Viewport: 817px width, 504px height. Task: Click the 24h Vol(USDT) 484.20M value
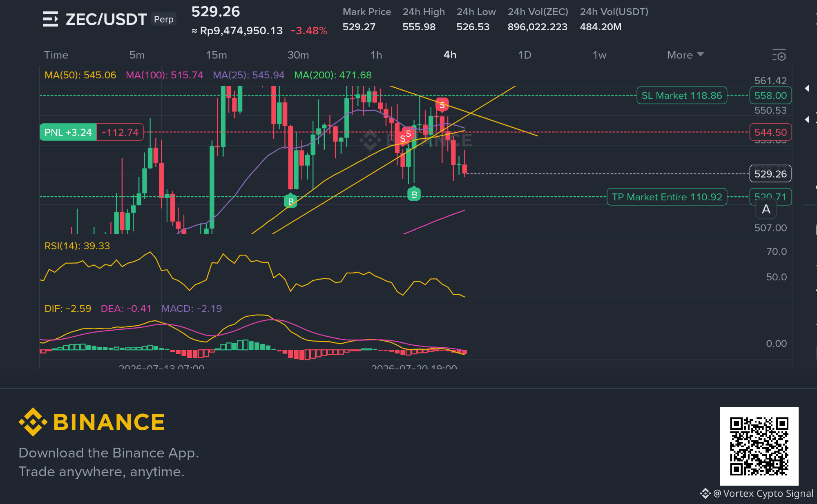[601, 27]
